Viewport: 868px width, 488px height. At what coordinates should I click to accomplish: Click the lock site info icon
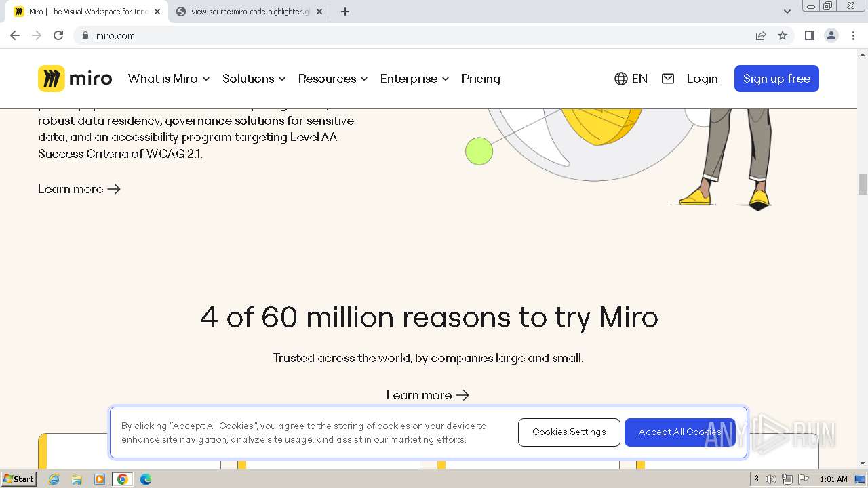tap(85, 36)
